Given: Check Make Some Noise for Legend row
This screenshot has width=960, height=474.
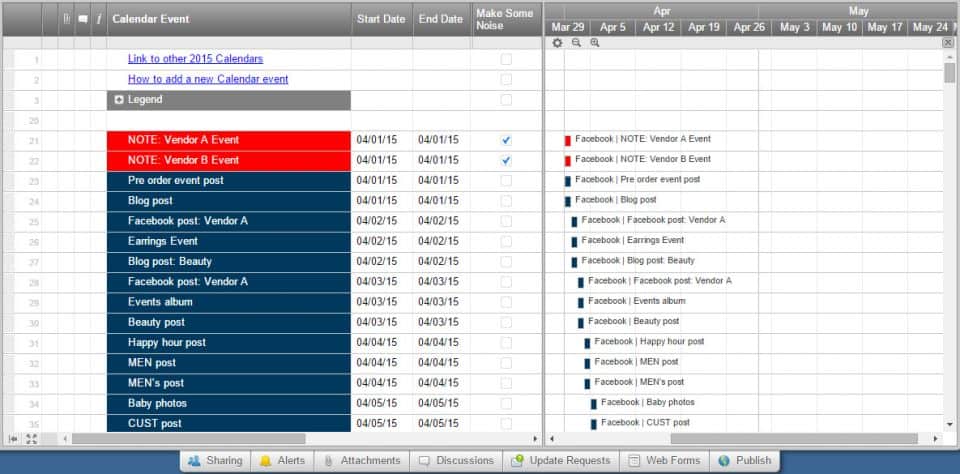Looking at the screenshot, I should [x=506, y=100].
